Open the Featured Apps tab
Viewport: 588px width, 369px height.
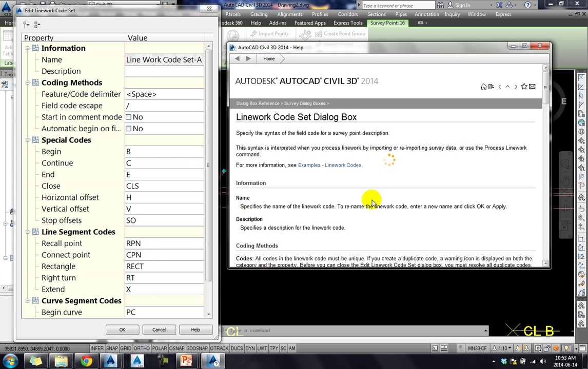pos(310,23)
